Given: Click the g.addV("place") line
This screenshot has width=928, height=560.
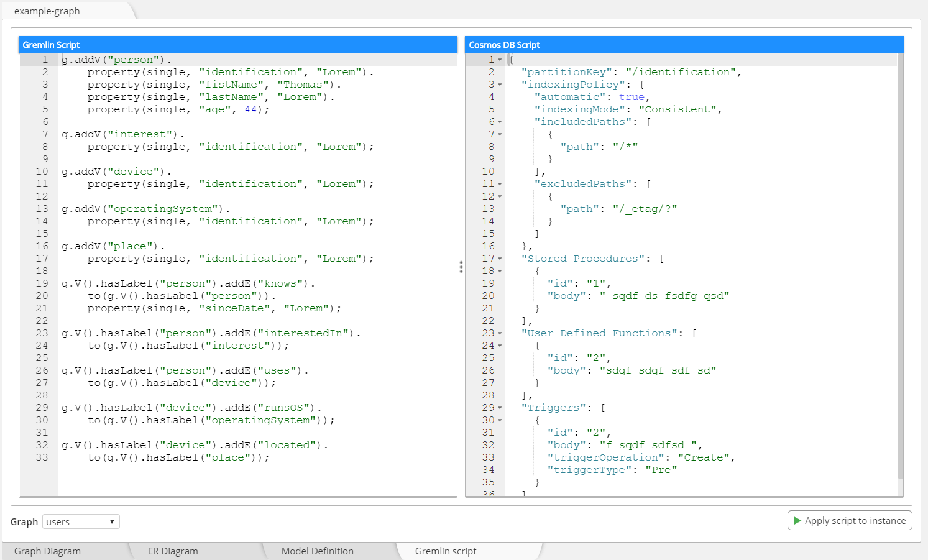Looking at the screenshot, I should (113, 246).
